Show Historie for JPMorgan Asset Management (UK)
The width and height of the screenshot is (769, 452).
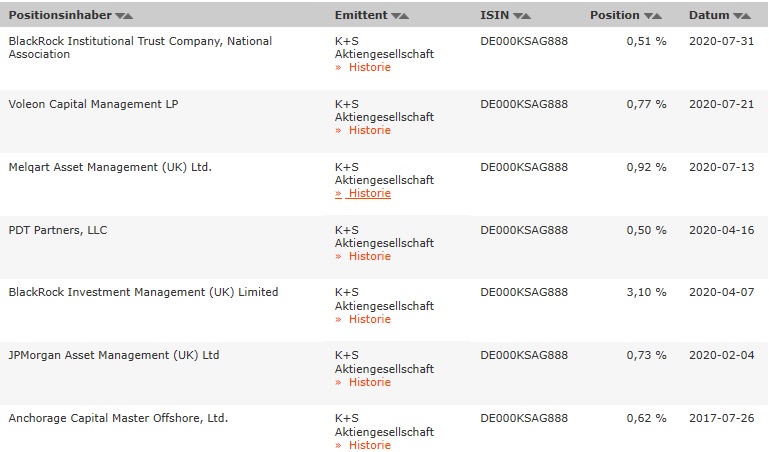click(369, 382)
